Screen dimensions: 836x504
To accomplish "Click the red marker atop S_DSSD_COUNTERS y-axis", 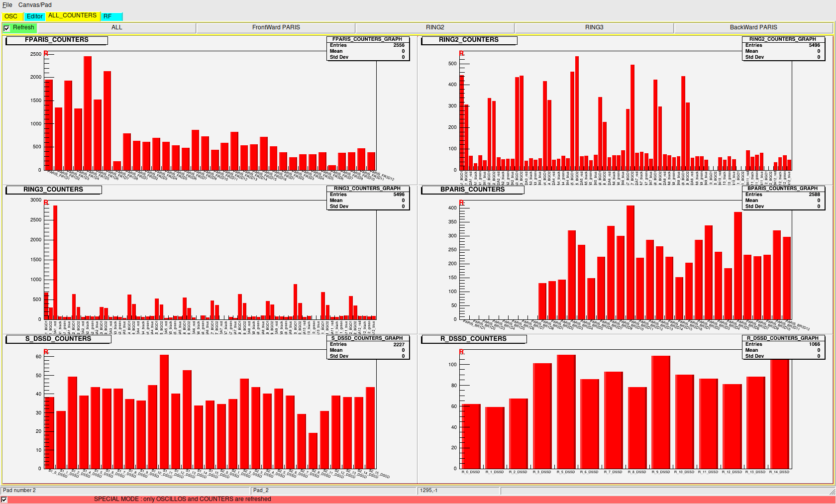I will coord(46,352).
